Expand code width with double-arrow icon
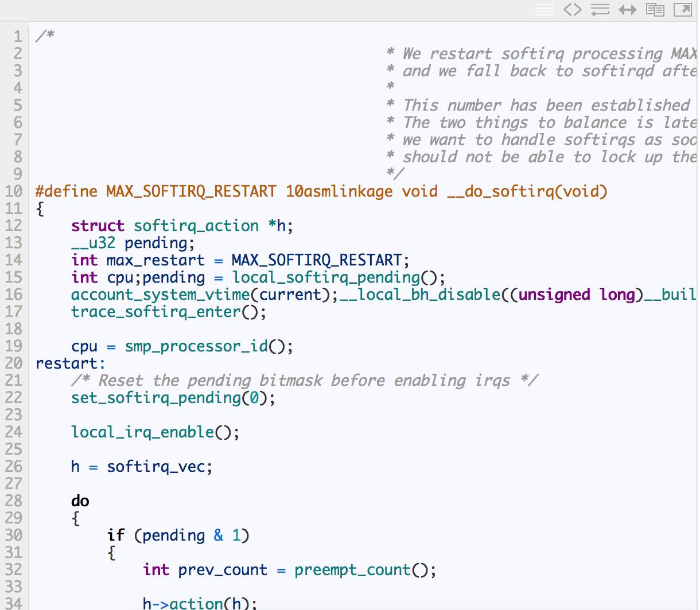This screenshot has height=610, width=700. coord(628,10)
